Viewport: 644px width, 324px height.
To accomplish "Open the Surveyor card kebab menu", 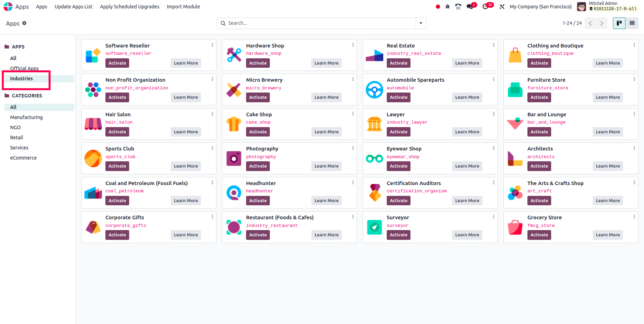I will (494, 216).
